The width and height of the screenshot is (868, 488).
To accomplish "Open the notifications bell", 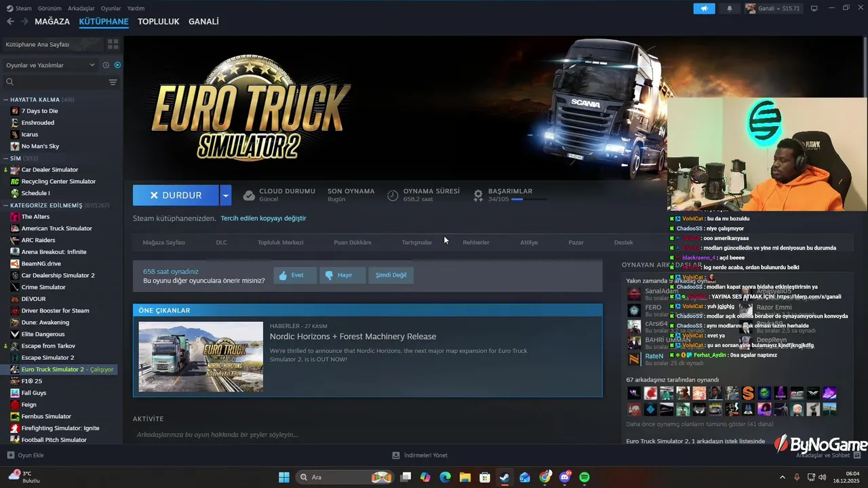I will pyautogui.click(x=730, y=9).
